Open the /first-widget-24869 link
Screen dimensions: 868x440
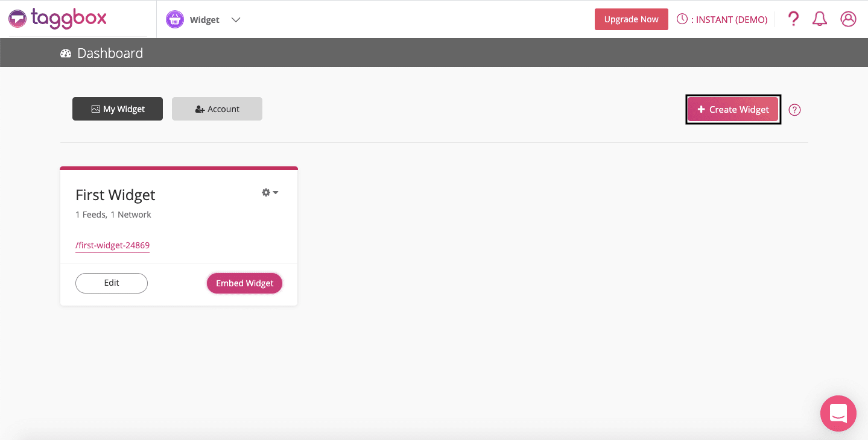coord(113,245)
